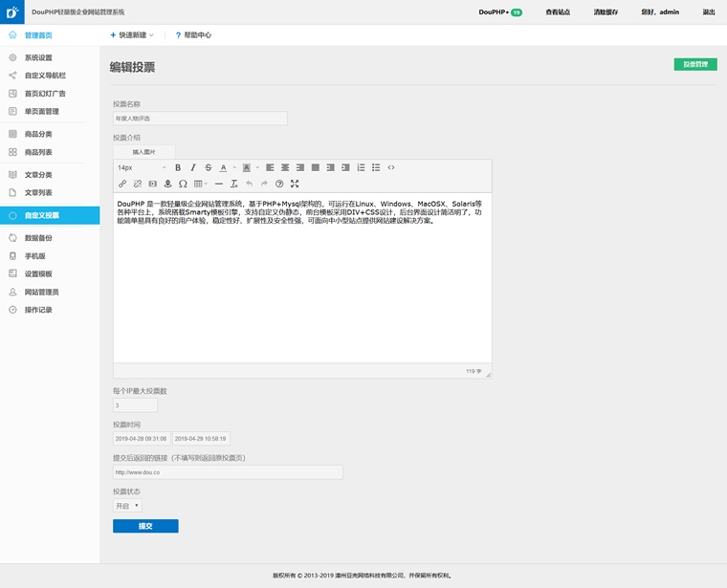Viewport: 727px width, 588px height.
Task: Toggle bold formatting in the editor
Action: coord(178,167)
